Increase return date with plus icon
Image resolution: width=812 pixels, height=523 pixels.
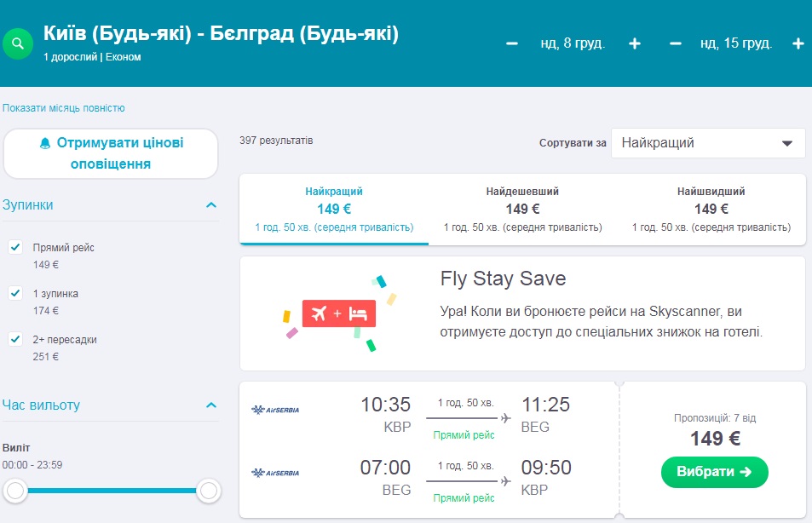point(798,43)
